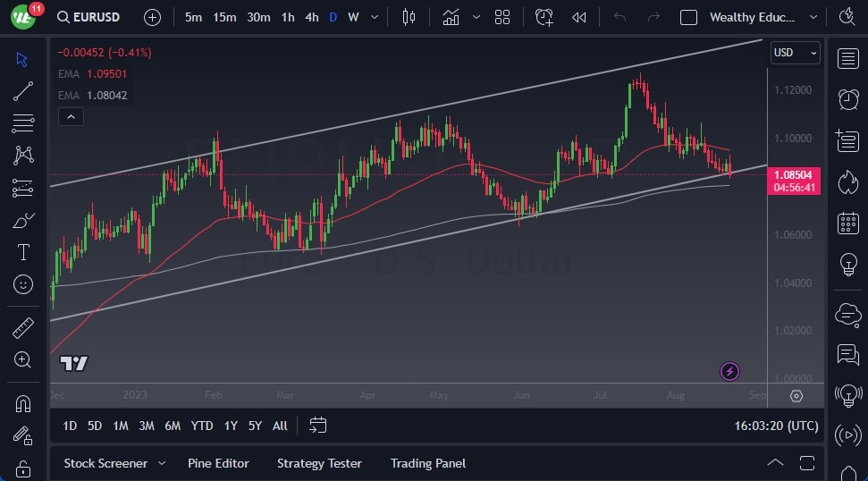The image size is (868, 481).
Task: Switch to the Pine Editor tab
Action: (218, 463)
